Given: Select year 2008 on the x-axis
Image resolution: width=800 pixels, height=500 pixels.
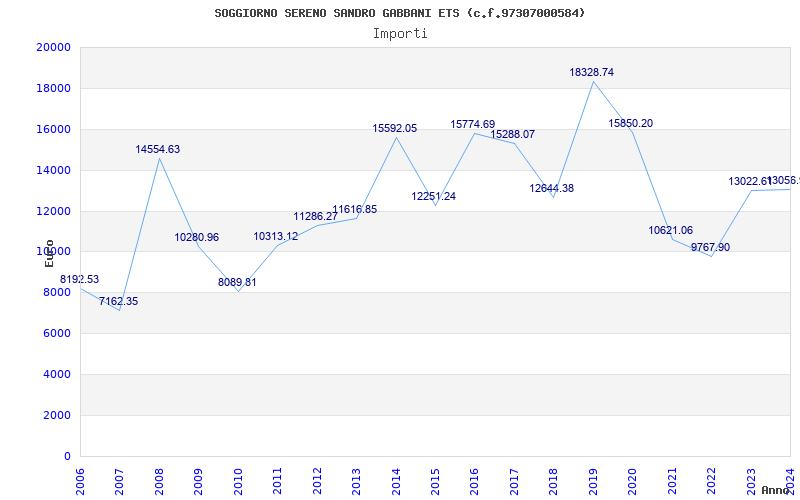Looking at the screenshot, I should pyautogui.click(x=160, y=478).
